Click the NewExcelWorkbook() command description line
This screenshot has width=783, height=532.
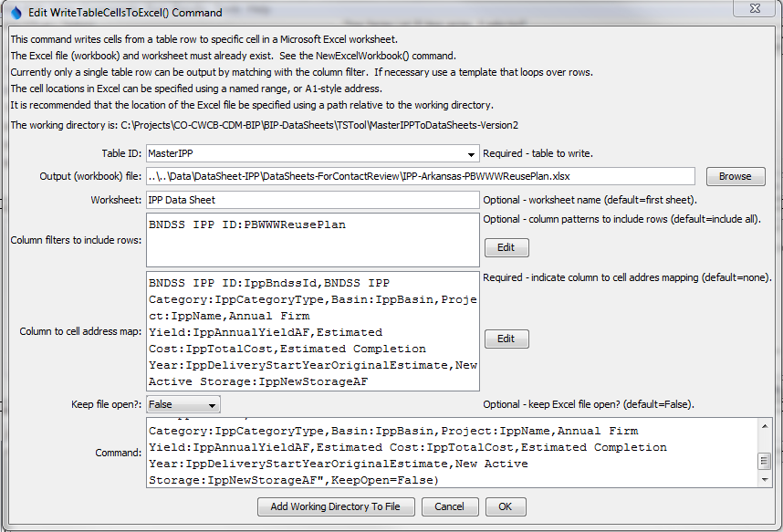tap(234, 56)
